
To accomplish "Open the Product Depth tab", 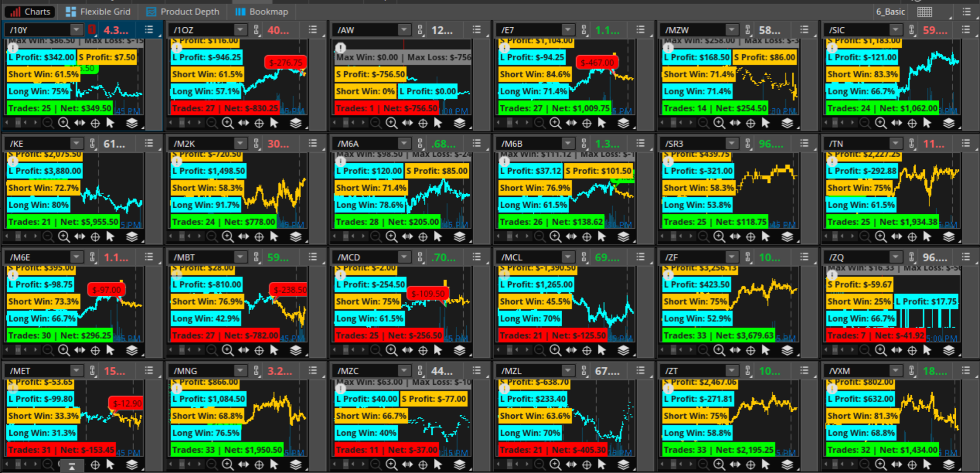I will (x=183, y=11).
